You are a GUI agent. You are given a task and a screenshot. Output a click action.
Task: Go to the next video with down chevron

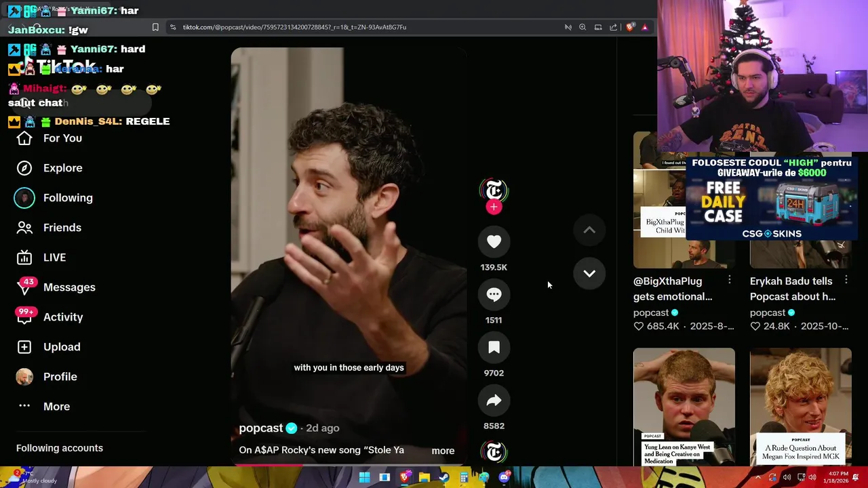pos(589,274)
